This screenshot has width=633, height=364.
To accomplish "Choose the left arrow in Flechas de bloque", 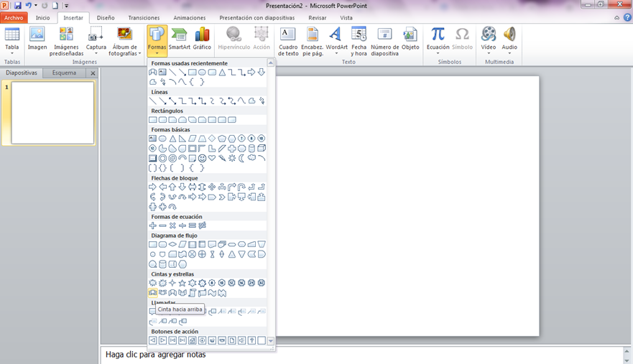I will tap(162, 187).
